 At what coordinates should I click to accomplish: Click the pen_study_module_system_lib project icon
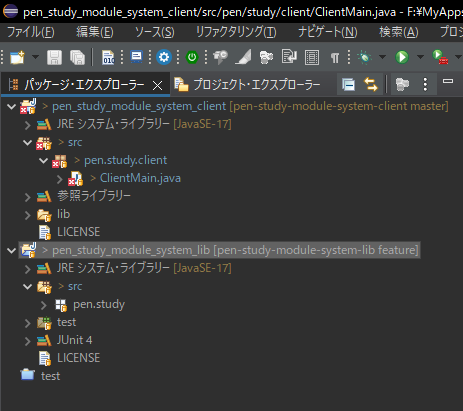pos(28,250)
